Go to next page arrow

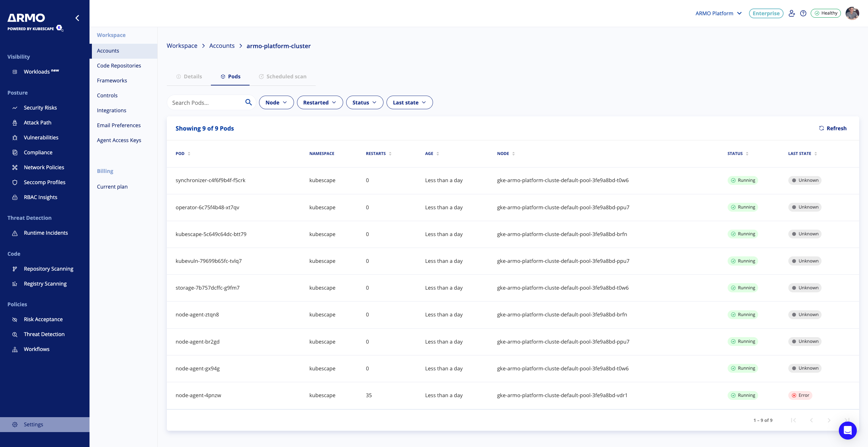coord(829,420)
